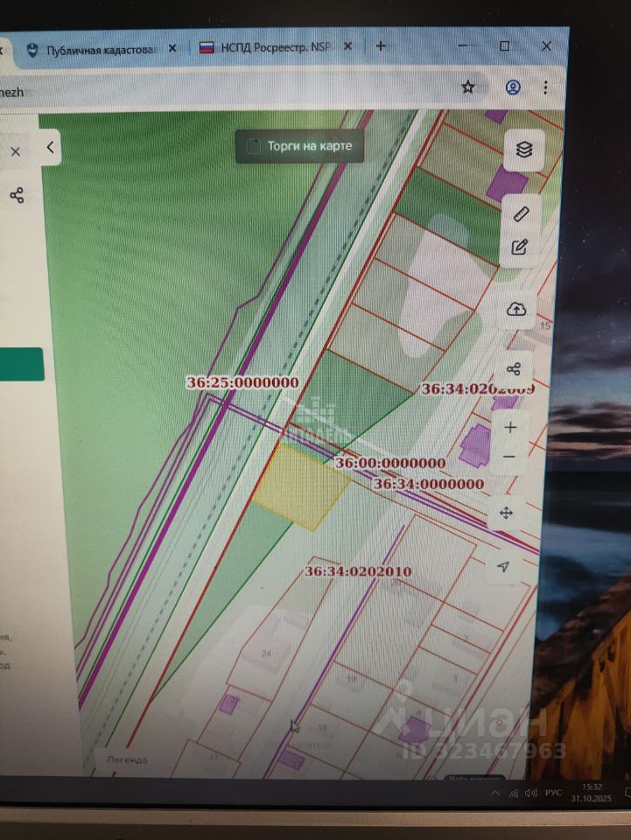Screen dimensions: 631x840
Task: Click the yellow highlighted land parcel
Action: [x=300, y=486]
